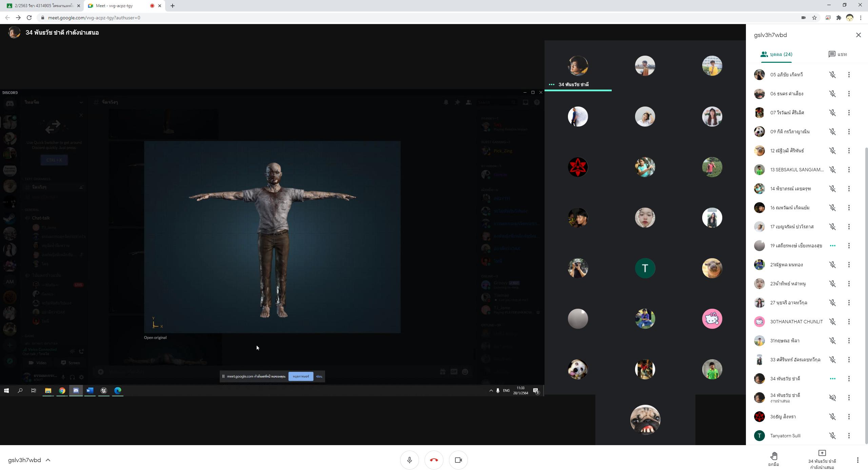Viewport: 868px width, 475px height.
Task: Open the bottom-right more options menu
Action: click(x=857, y=460)
